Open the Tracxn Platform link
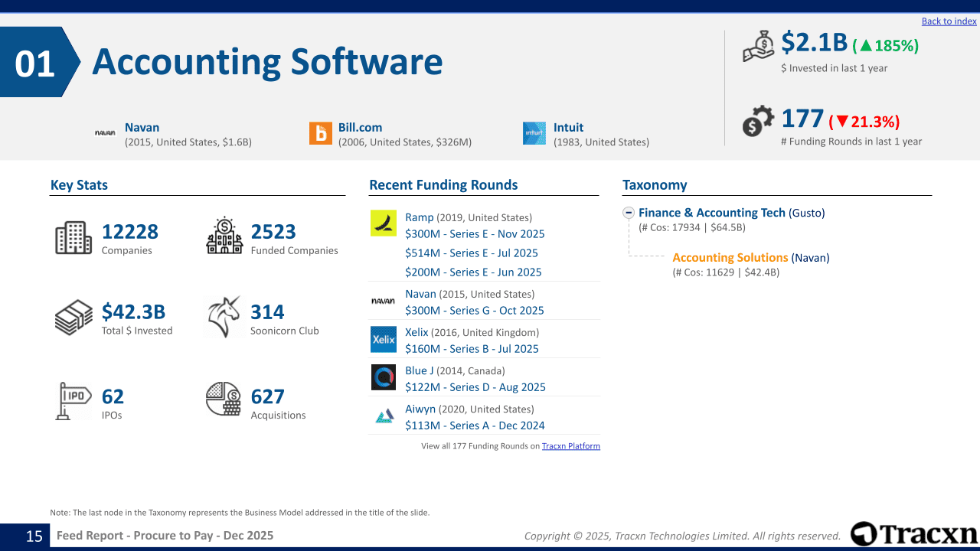This screenshot has height=551, width=980. (x=570, y=446)
